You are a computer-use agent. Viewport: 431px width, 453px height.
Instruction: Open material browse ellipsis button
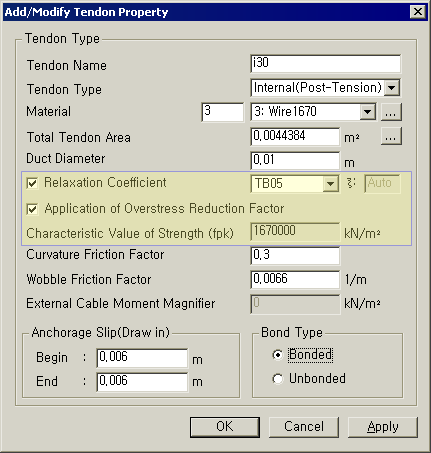391,112
